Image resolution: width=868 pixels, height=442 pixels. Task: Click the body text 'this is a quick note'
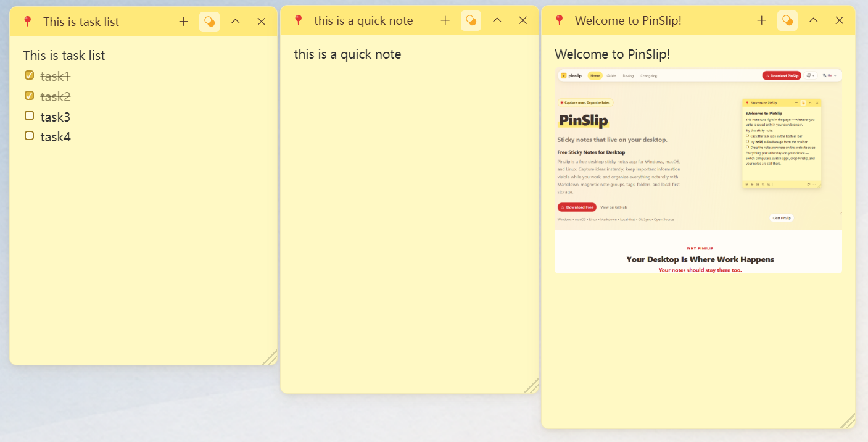(347, 54)
